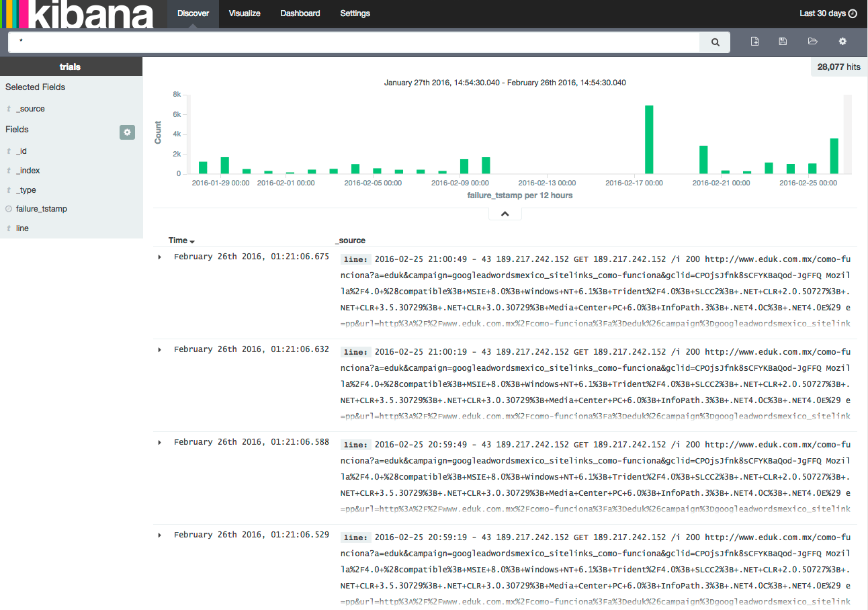Click the Count y-axis label

(159, 132)
